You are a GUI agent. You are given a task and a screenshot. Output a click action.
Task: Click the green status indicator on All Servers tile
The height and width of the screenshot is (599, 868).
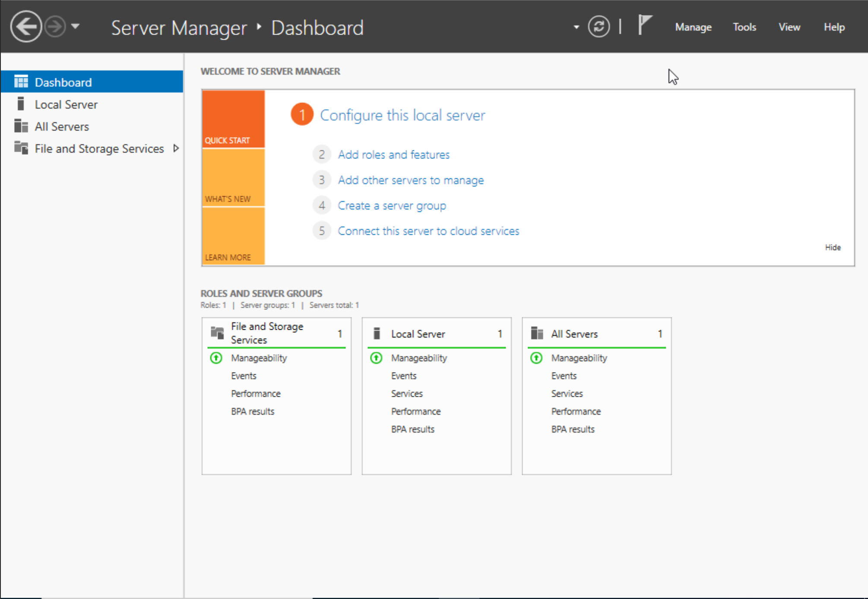(536, 358)
